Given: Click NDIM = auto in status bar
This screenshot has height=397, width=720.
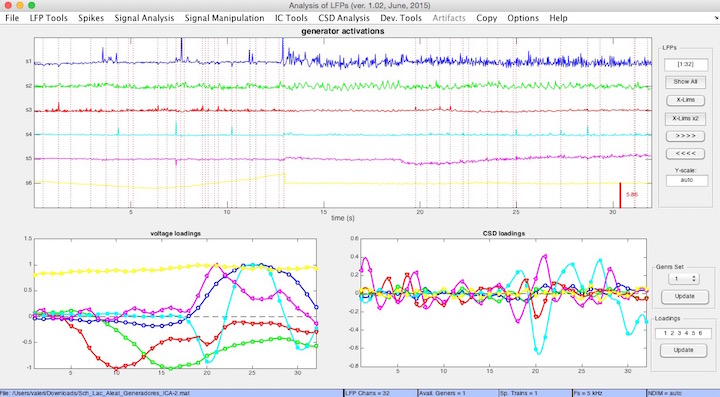Looking at the screenshot, I should [664, 393].
